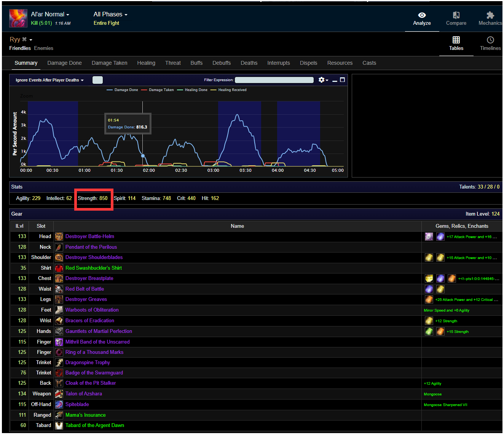Click Destroyer Breastplate item icon
The image size is (504, 435).
(59, 278)
